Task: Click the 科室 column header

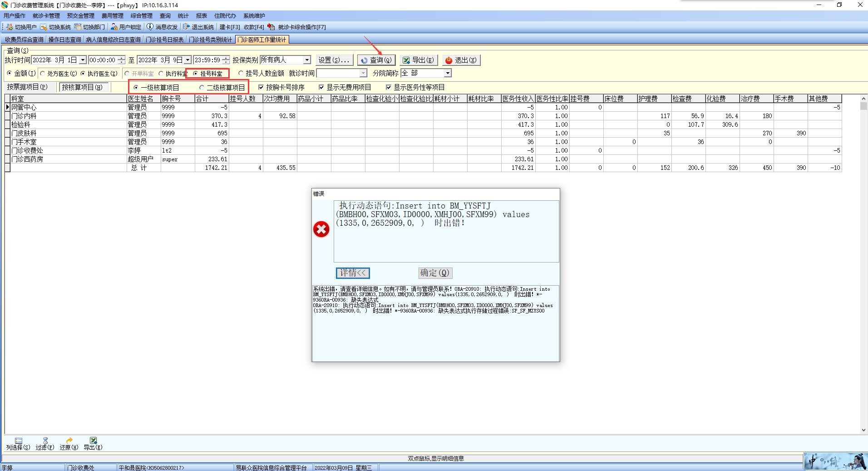Action: click(x=69, y=99)
